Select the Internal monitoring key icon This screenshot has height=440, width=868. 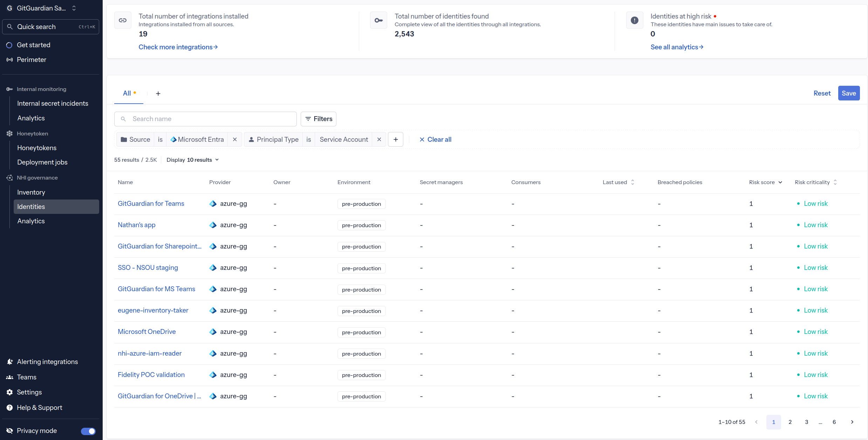9,89
